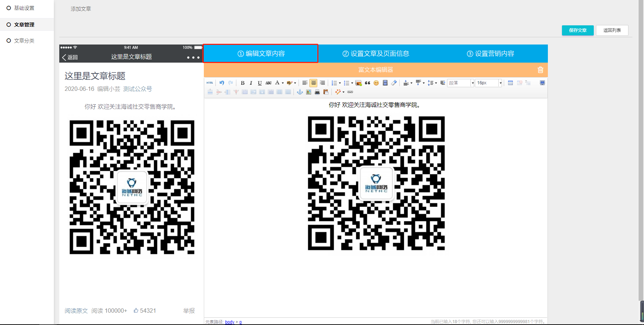Toggle fullscreen editor mode
The height and width of the screenshot is (325, 644).
pos(542,83)
